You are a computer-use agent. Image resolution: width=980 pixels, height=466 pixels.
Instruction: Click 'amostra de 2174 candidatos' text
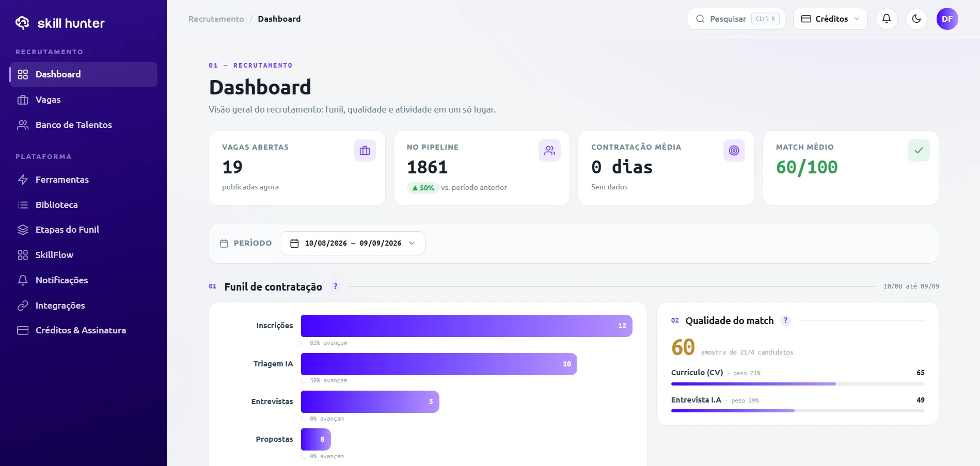pyautogui.click(x=747, y=352)
